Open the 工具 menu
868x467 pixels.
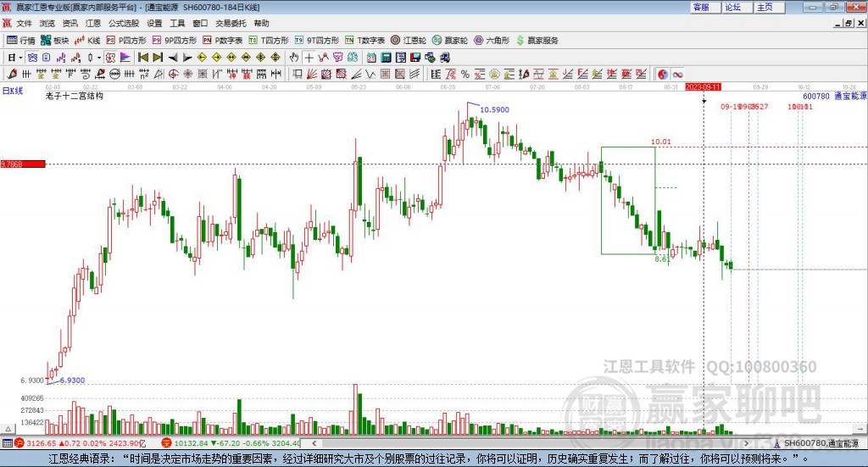[177, 23]
